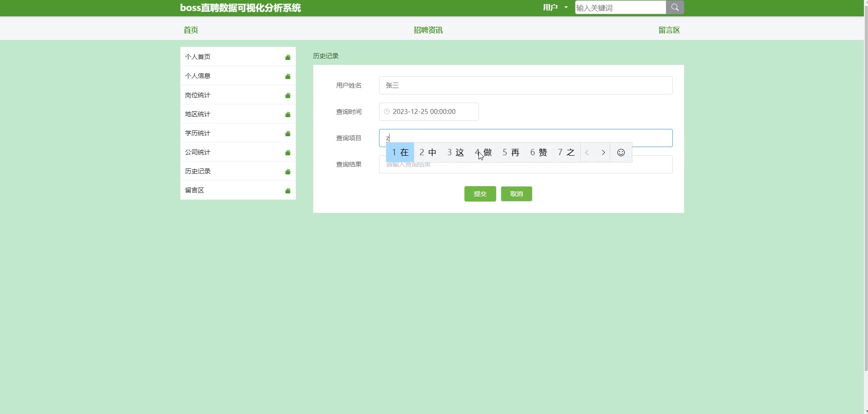This screenshot has height=414, width=868.
Task: Select 留言区 in the sidebar
Action: [238, 190]
